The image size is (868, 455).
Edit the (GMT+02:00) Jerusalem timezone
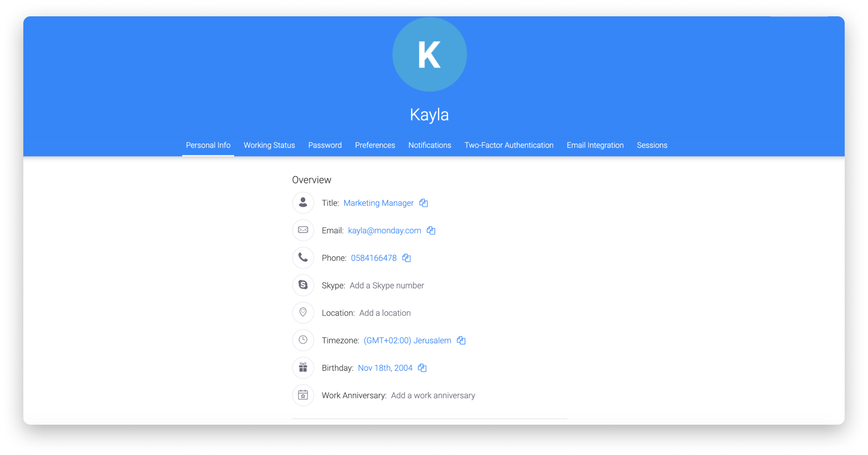point(408,340)
